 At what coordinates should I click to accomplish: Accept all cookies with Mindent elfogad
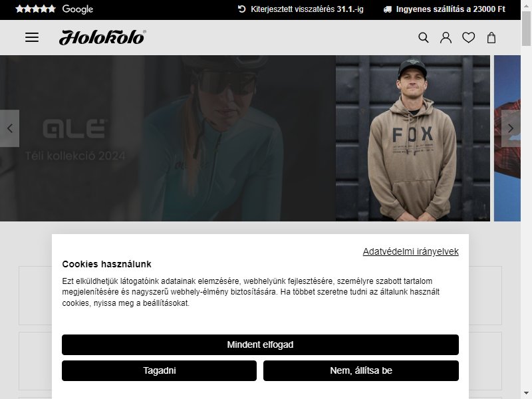click(x=260, y=344)
